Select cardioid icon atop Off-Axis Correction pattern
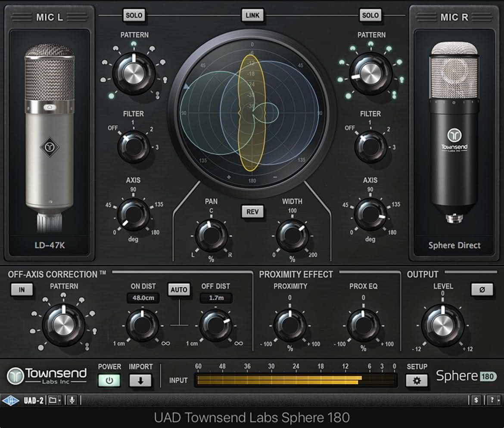Image resolution: width=504 pixels, height=428 pixels. coord(64,296)
